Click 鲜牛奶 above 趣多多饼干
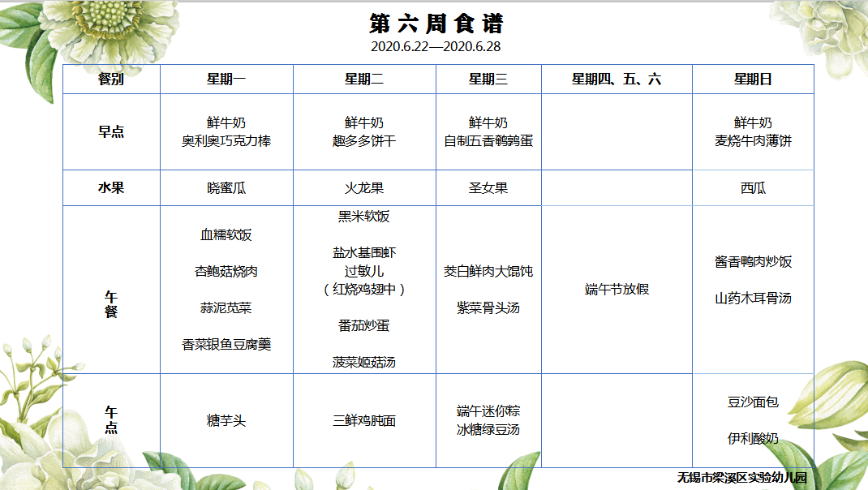This screenshot has width=868, height=490. tap(363, 123)
